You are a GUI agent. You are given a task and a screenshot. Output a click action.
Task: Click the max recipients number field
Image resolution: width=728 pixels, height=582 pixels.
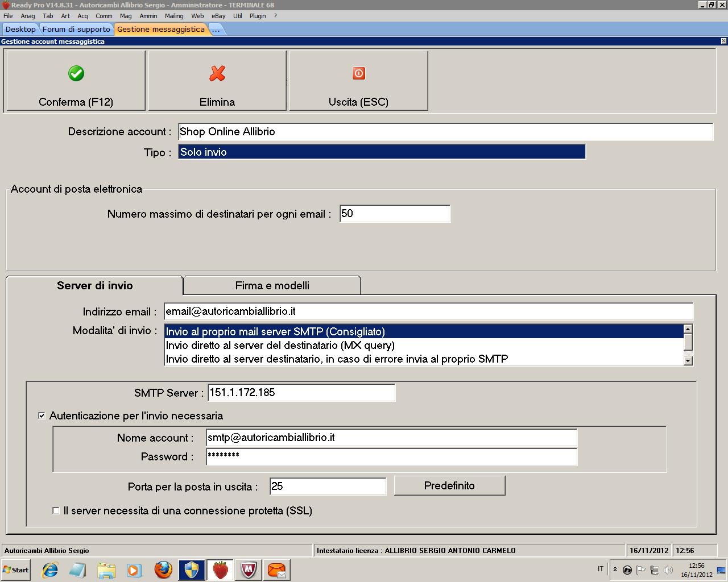pyautogui.click(x=395, y=214)
